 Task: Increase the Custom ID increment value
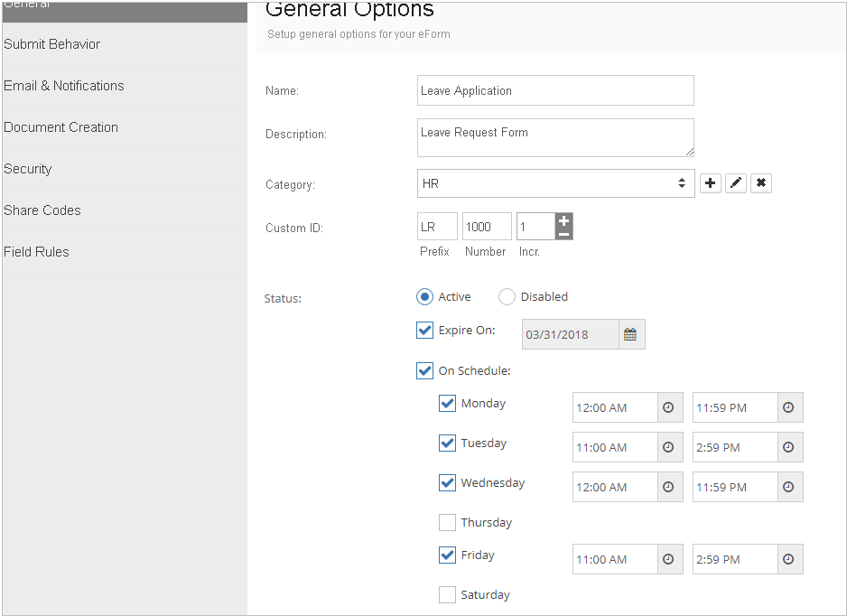563,219
